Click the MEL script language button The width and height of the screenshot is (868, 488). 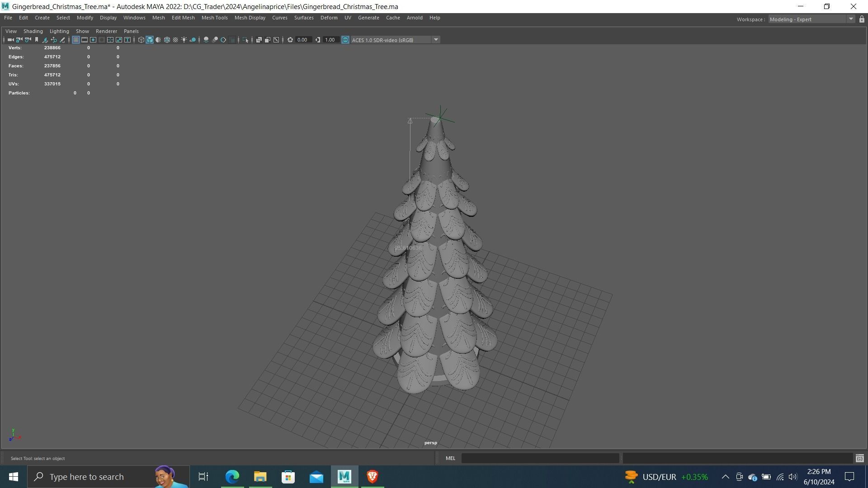click(450, 458)
